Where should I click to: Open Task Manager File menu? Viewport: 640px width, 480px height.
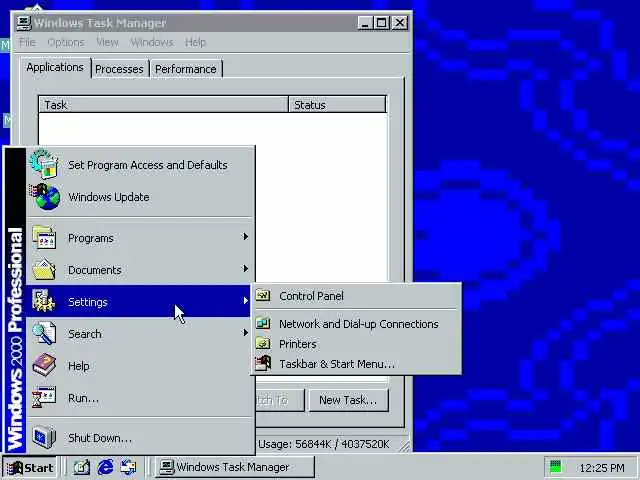click(27, 42)
